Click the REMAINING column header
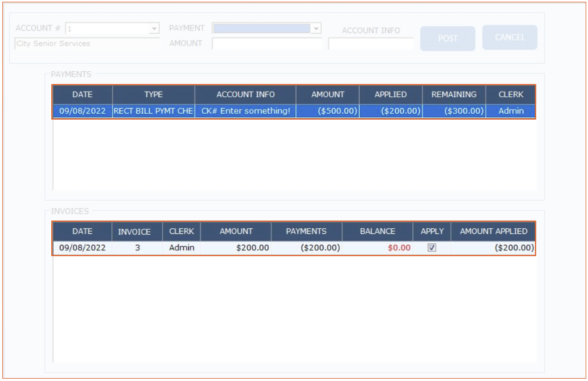Image resolution: width=588 pixels, height=381 pixels. point(453,94)
